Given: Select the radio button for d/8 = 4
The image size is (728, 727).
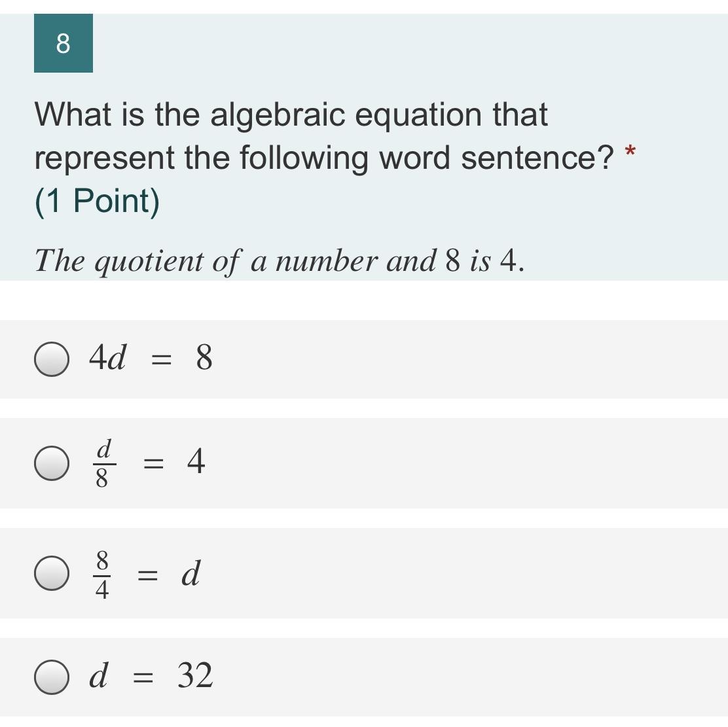Looking at the screenshot, I should 52,463.
